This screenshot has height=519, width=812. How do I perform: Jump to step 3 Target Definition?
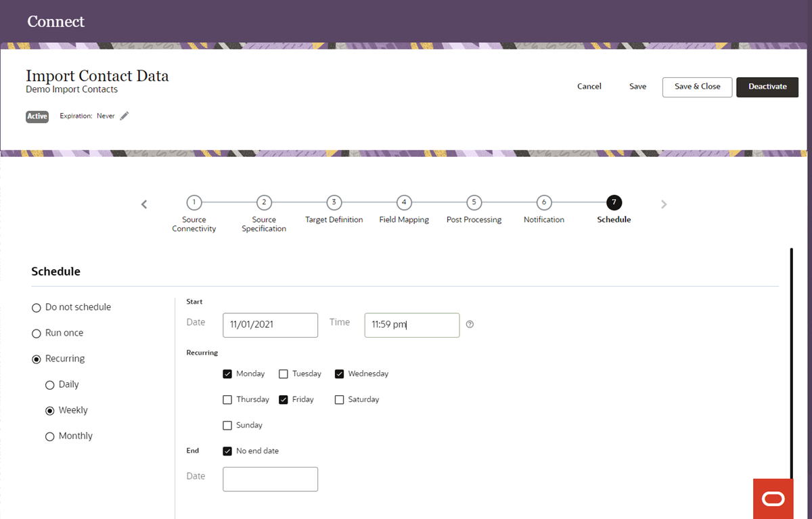click(334, 202)
